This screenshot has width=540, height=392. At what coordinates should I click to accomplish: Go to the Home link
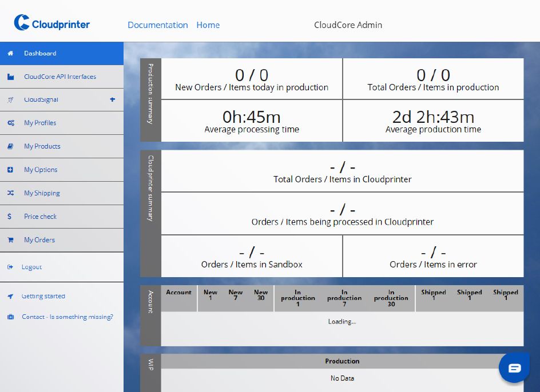coord(208,25)
